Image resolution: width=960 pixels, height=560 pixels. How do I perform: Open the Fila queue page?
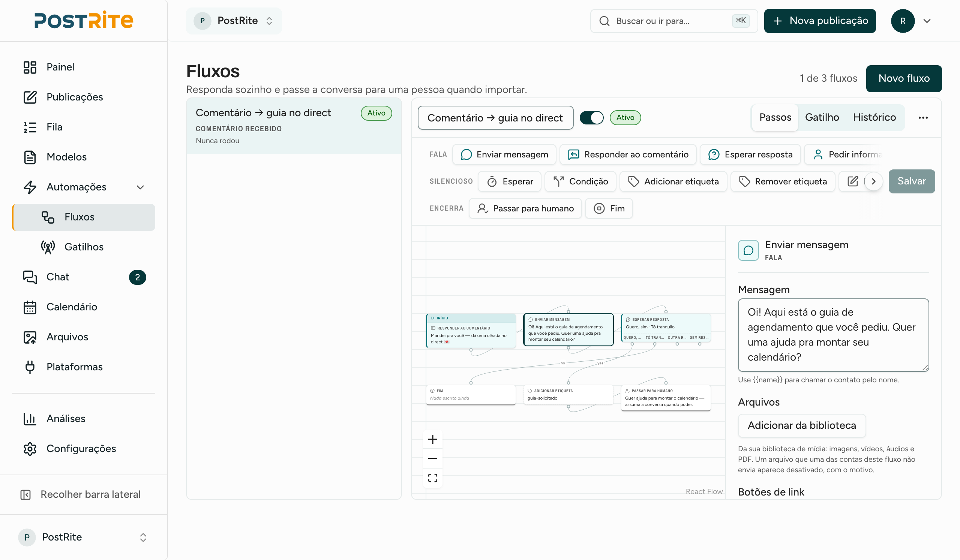(83, 127)
